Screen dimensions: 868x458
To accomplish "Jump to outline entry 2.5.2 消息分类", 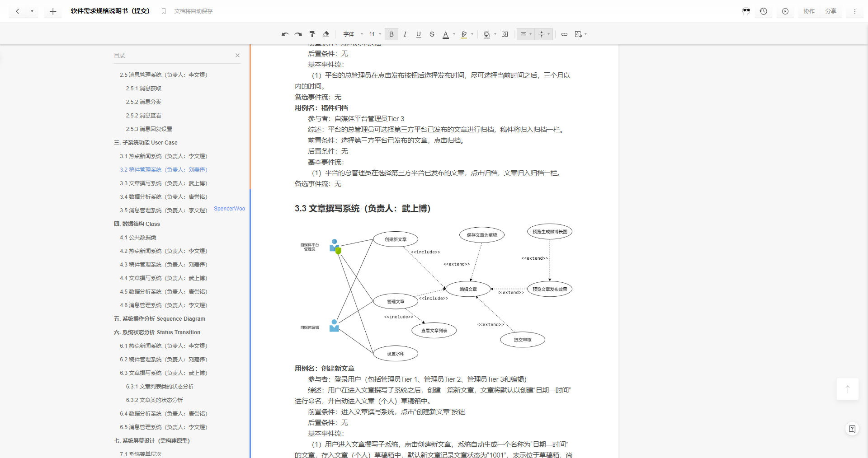I will pyautogui.click(x=144, y=102).
